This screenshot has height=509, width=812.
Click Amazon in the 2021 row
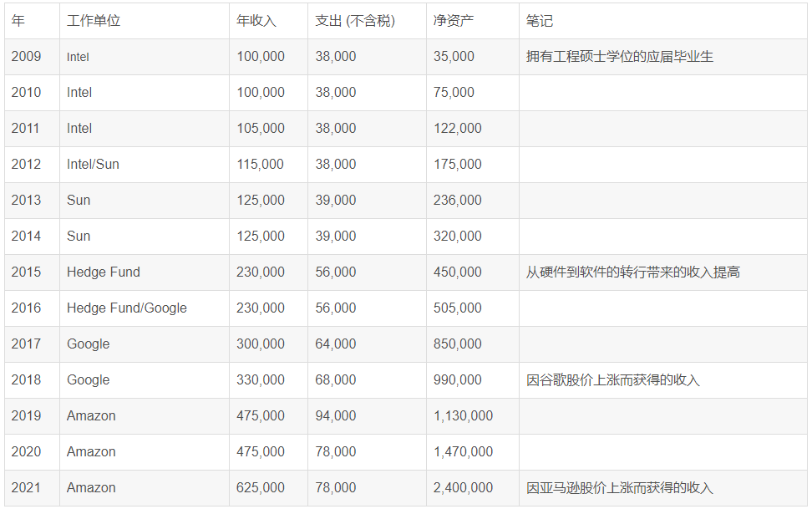pos(91,488)
